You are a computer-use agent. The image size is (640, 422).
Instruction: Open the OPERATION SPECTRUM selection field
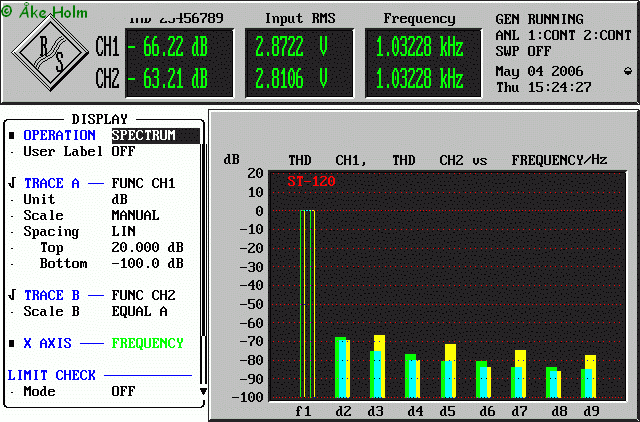pos(156,135)
